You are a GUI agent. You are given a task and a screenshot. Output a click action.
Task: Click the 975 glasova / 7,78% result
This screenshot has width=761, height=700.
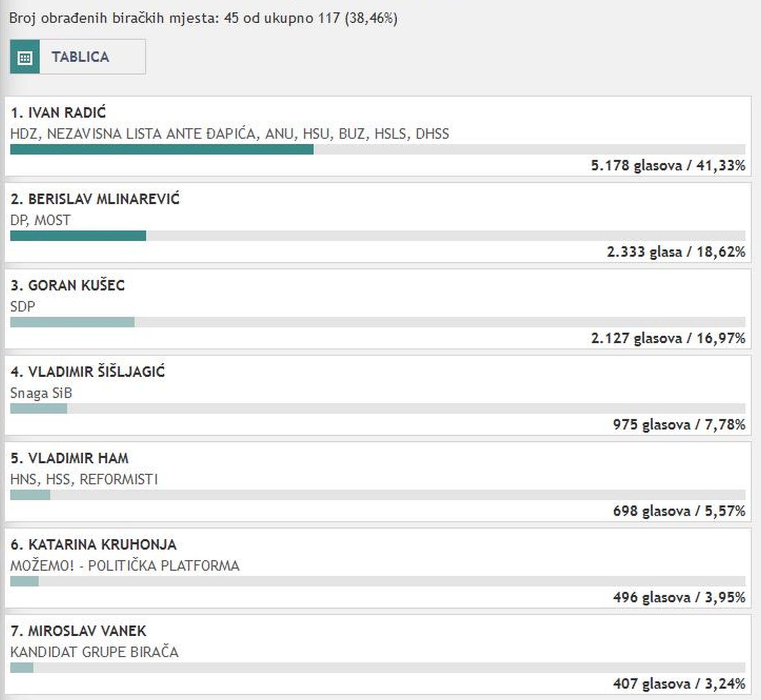pos(679,425)
